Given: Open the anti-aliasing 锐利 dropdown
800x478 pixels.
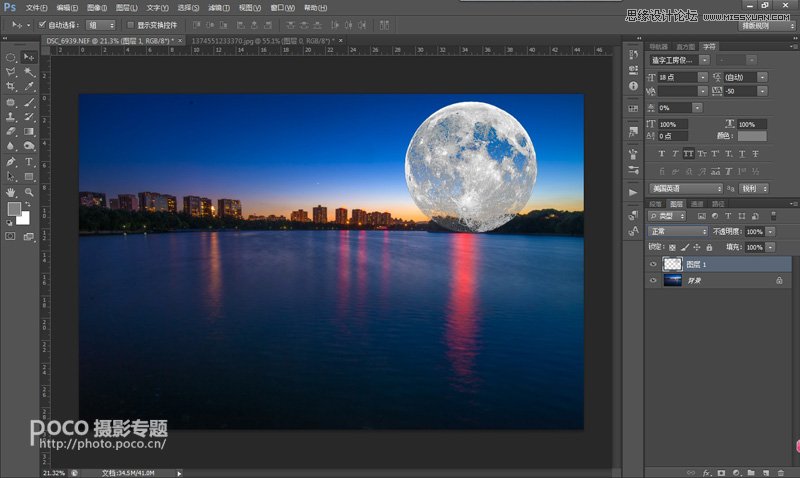Looking at the screenshot, I should point(754,188).
